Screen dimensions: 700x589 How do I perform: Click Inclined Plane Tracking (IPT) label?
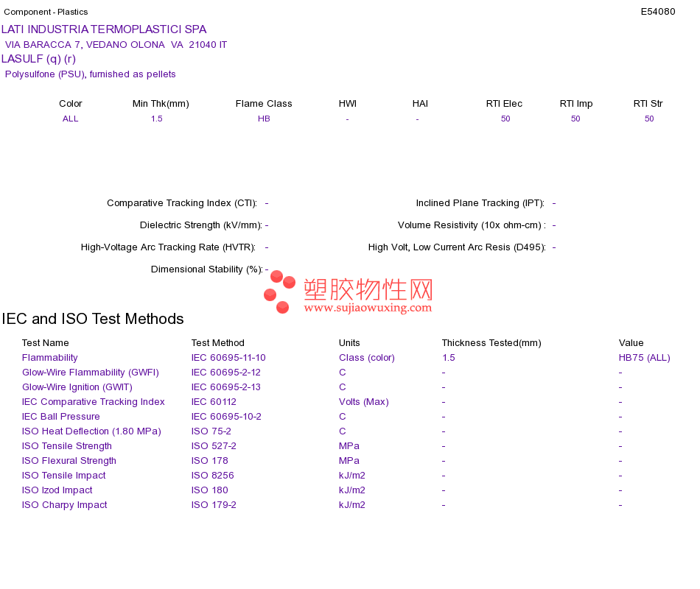480,203
